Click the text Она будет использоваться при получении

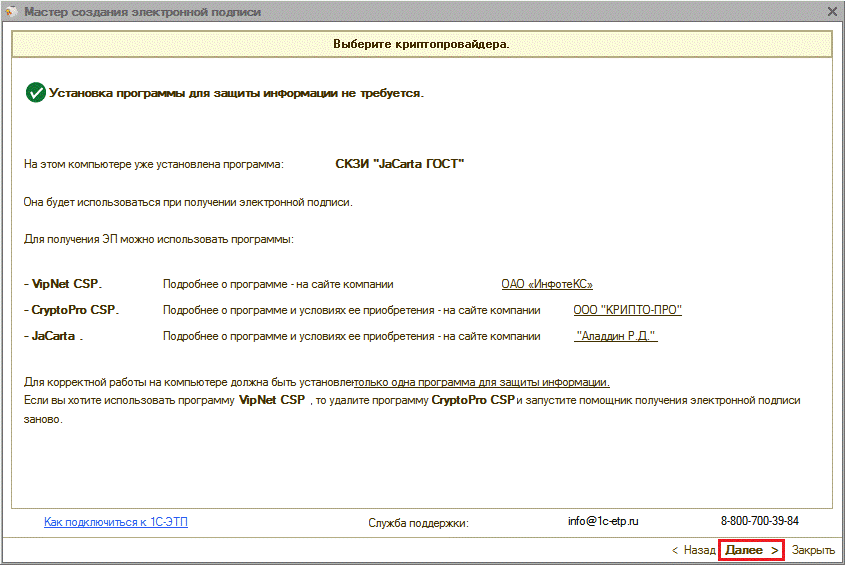click(188, 203)
